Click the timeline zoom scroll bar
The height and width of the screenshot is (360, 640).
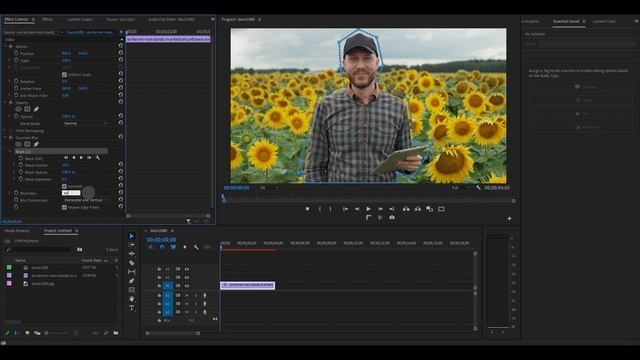(x=173, y=333)
